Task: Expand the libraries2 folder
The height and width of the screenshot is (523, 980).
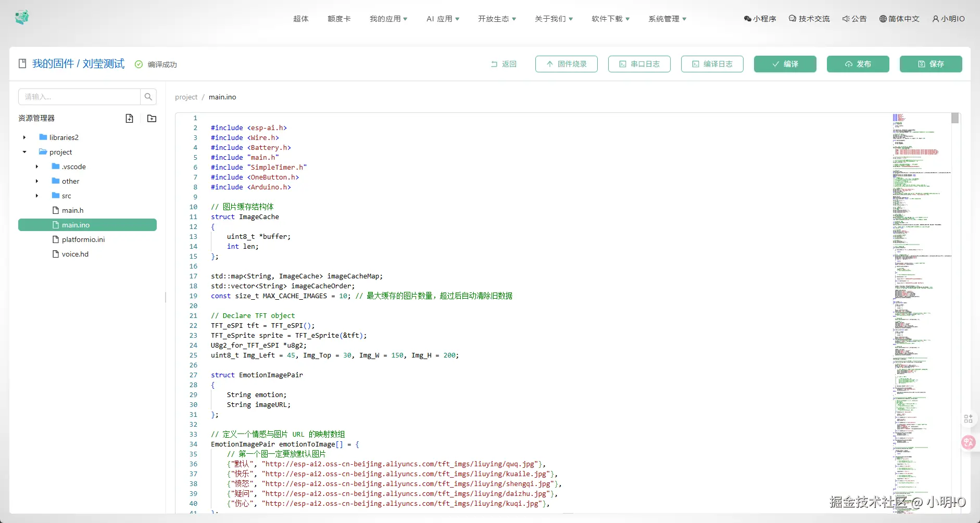Action: (24, 137)
